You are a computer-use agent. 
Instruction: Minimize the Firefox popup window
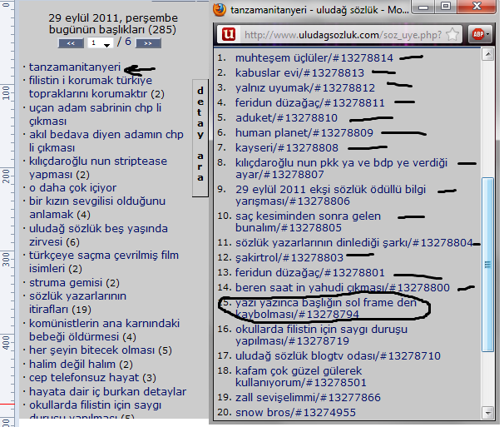[x=423, y=7]
